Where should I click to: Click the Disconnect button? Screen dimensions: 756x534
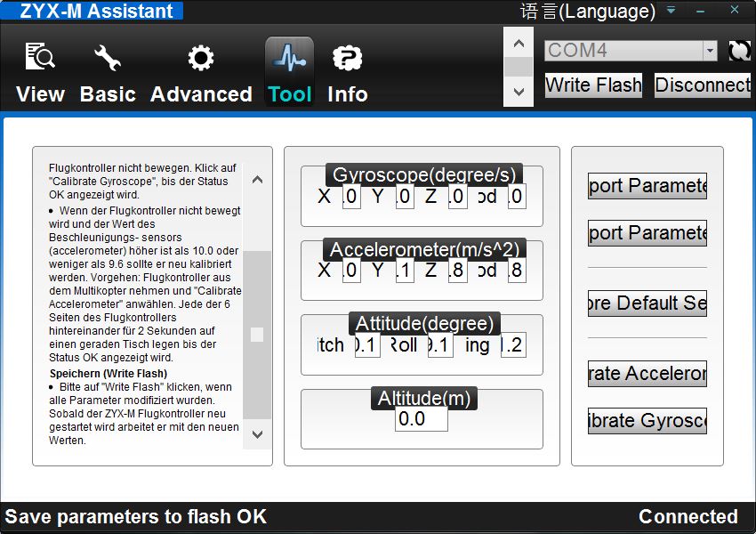pos(703,85)
